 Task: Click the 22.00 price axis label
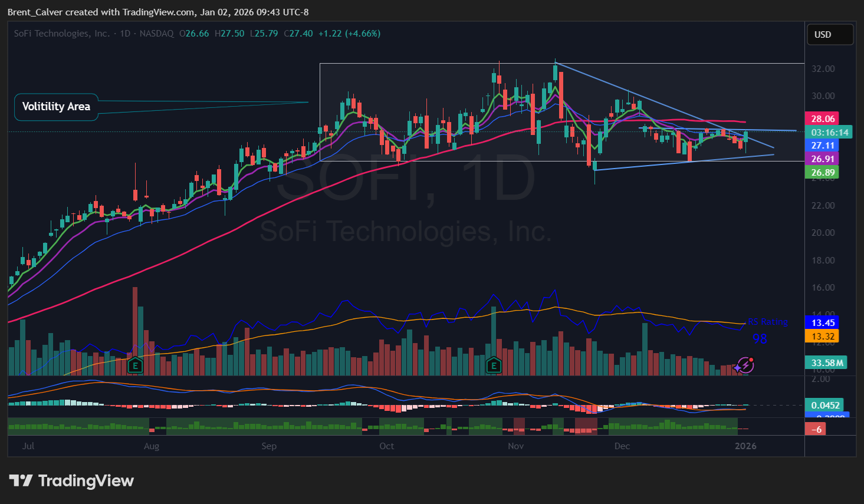823,206
